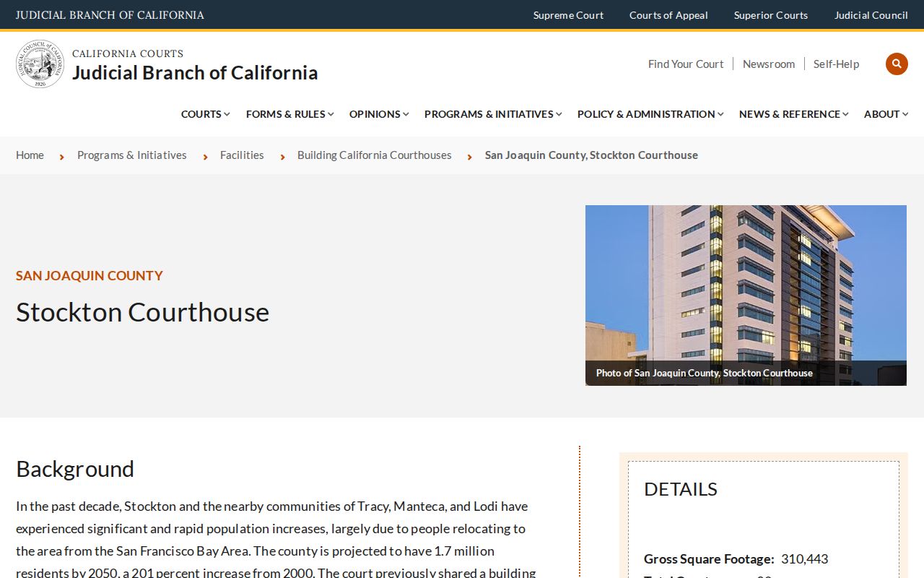The height and width of the screenshot is (578, 924).
Task: Open the OPINIONS menu item
Action: coord(375,114)
